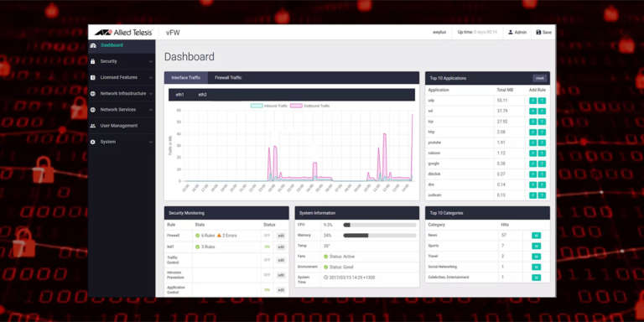Click edit button for NAT rule
The height and width of the screenshot is (322, 644).
(281, 247)
